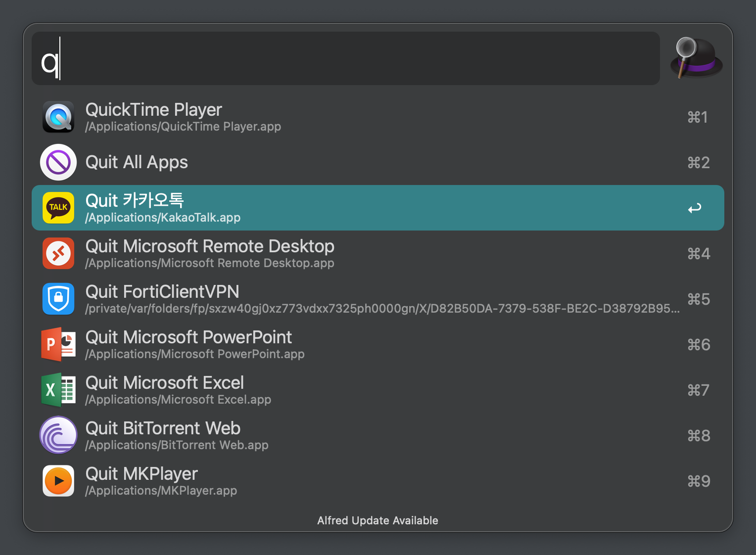Select Quit Microsoft Remote Desktop result
756x555 pixels.
(x=378, y=253)
